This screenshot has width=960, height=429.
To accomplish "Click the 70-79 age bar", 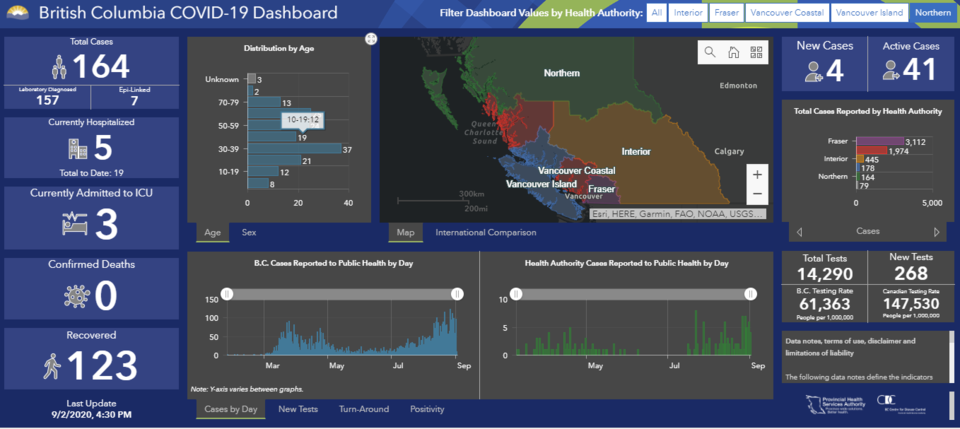I will [264, 102].
